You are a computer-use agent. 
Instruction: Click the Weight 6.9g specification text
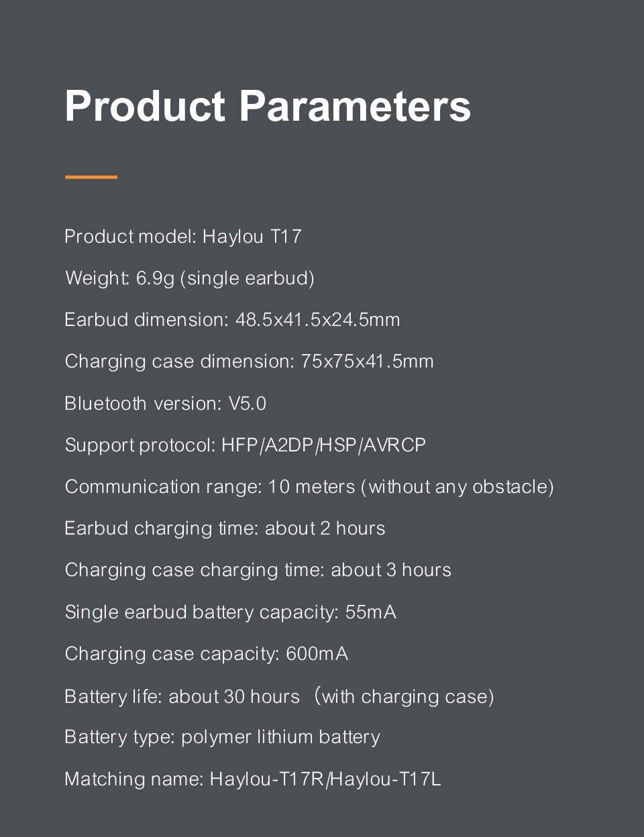(190, 278)
